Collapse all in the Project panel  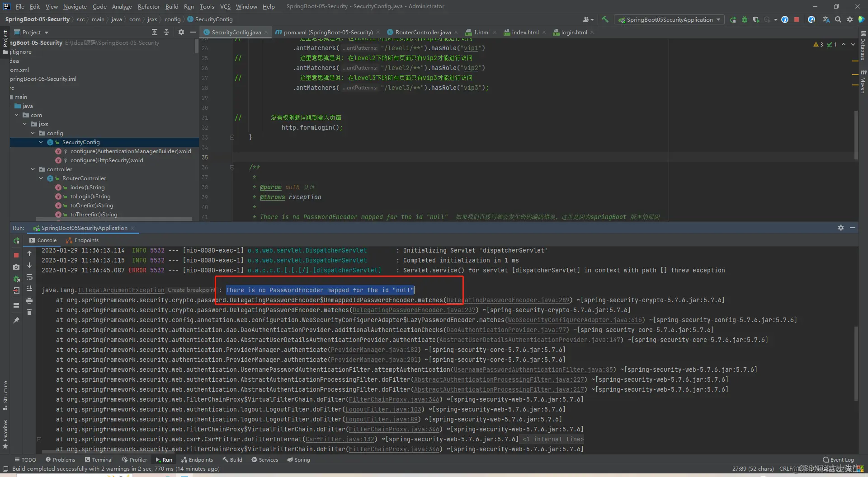click(x=166, y=32)
